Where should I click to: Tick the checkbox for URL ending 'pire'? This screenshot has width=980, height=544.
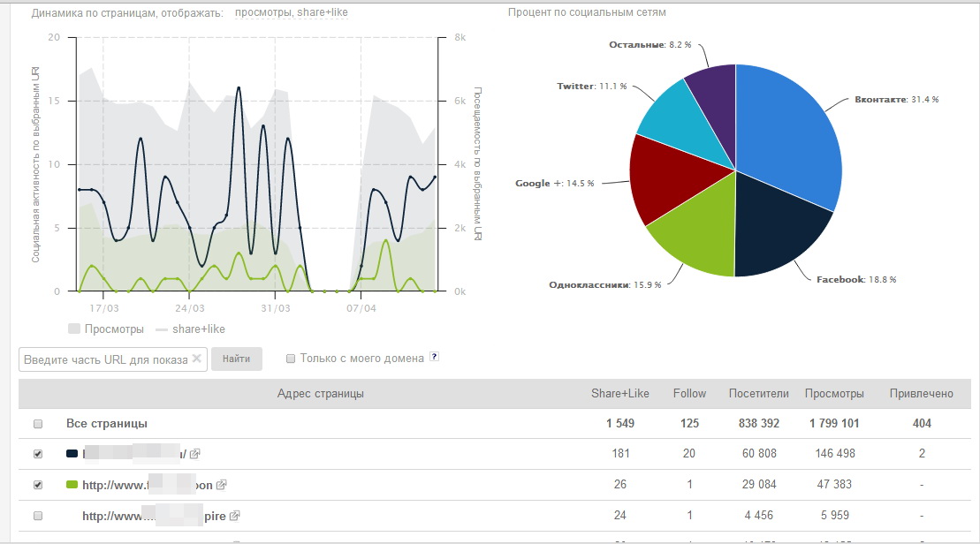point(37,516)
